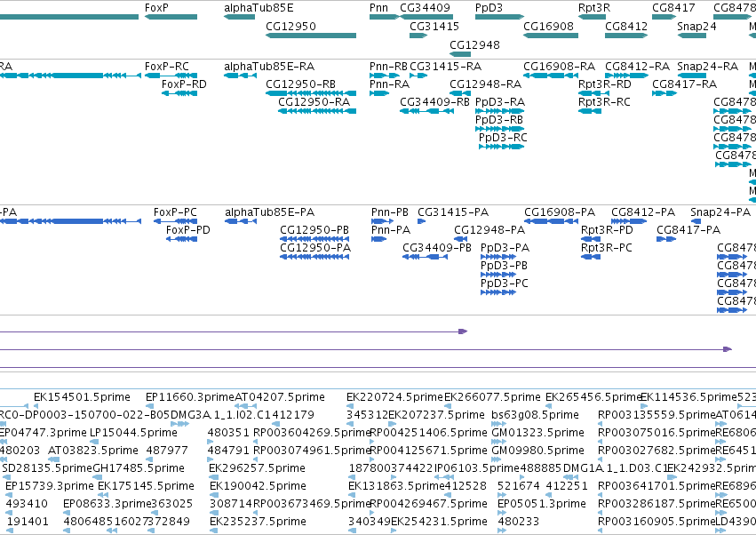Click the CG31415 gene label
This screenshot has width=756, height=535.
click(434, 26)
